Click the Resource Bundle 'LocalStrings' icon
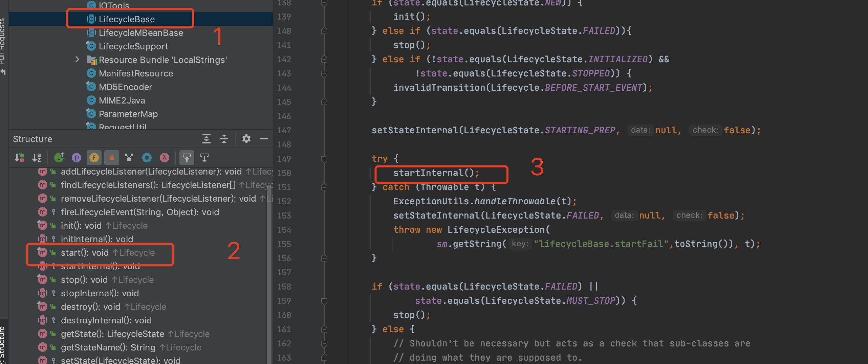The image size is (868, 364). point(91,60)
